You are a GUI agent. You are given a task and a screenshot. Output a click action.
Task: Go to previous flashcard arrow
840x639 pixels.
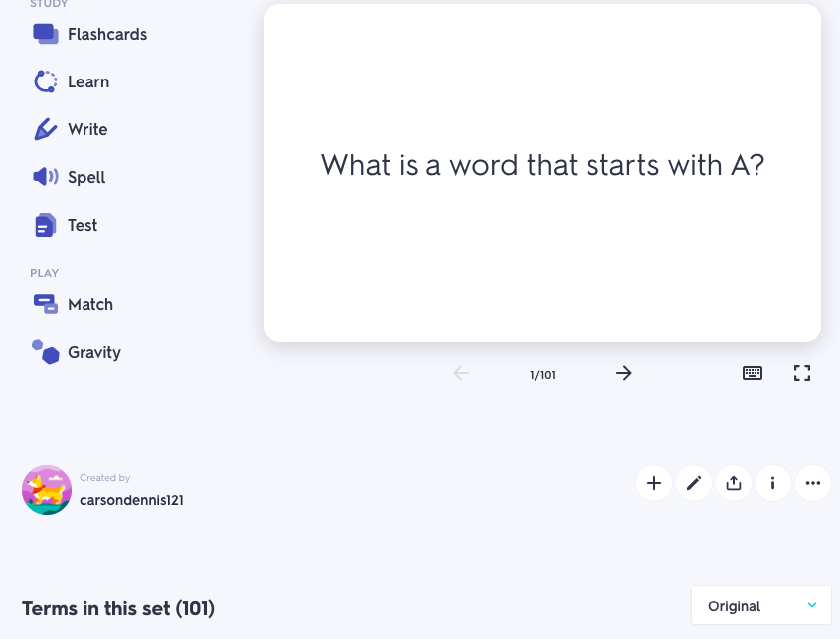coord(461,373)
